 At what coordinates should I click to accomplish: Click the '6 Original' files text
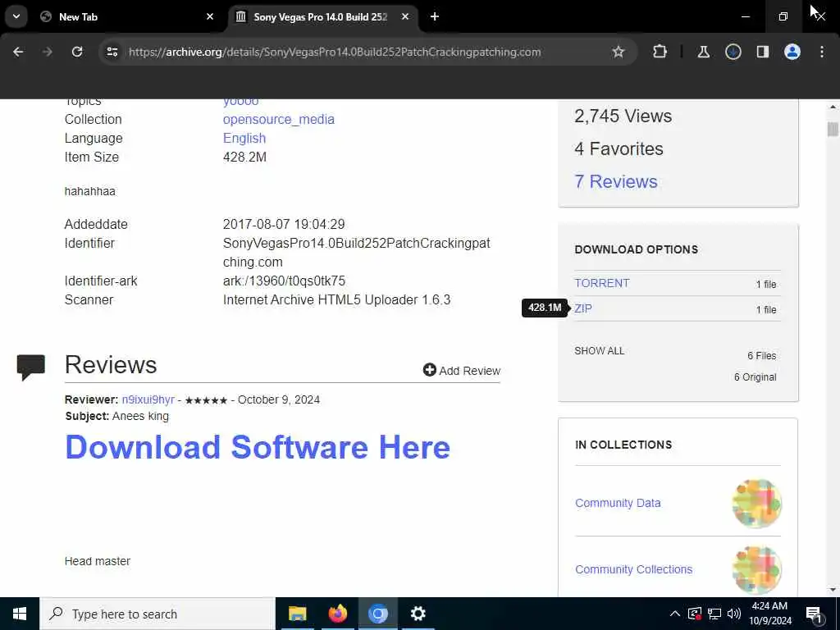(x=756, y=377)
